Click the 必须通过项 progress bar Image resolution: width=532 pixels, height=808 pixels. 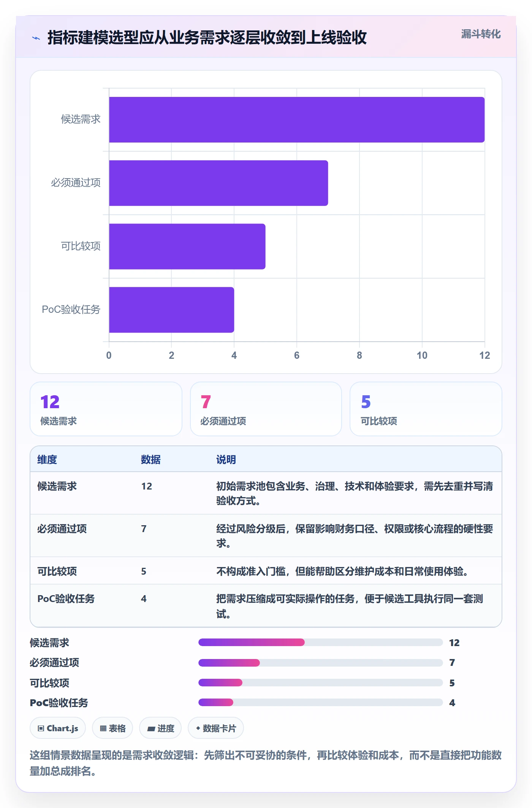[x=320, y=663]
